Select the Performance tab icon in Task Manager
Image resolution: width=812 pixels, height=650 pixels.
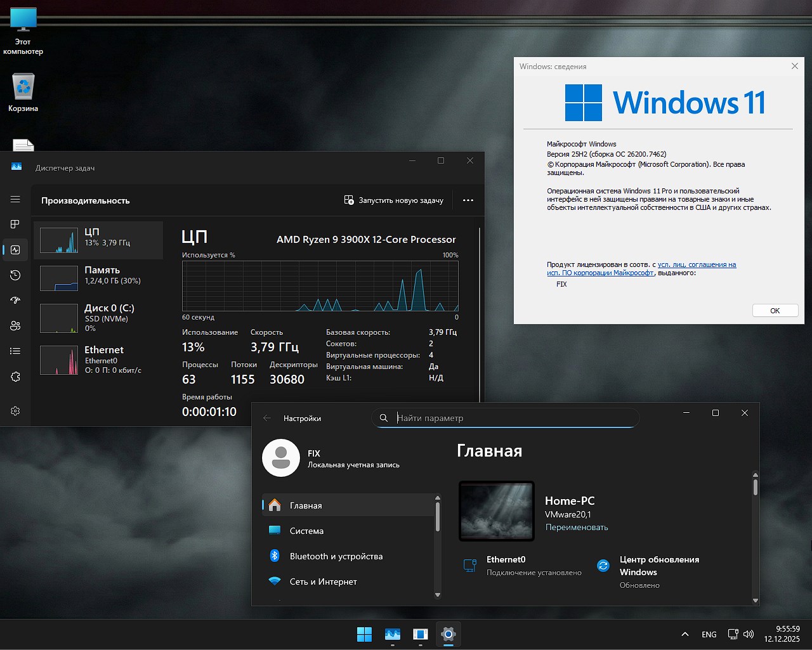15,250
